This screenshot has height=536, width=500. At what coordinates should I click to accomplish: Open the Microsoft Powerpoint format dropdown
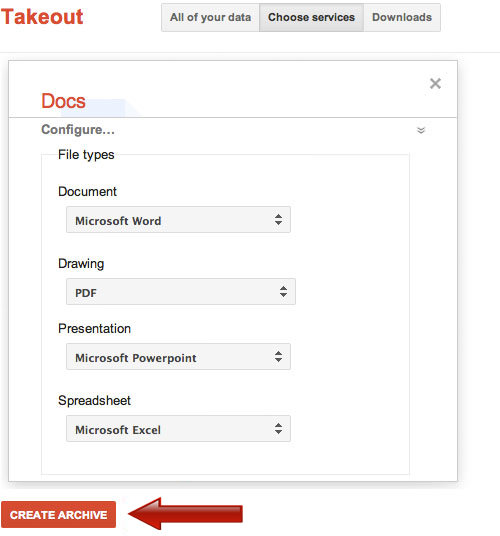pyautogui.click(x=178, y=357)
